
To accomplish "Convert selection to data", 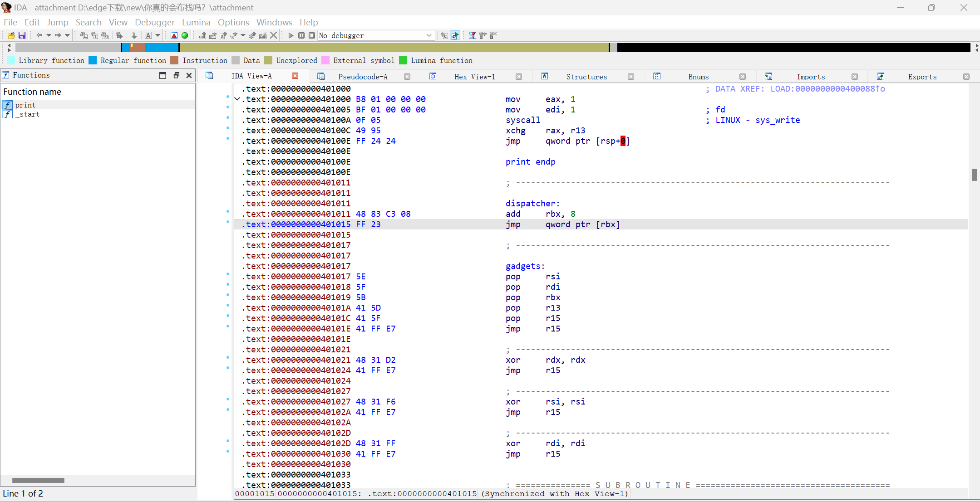I will coord(213,35).
